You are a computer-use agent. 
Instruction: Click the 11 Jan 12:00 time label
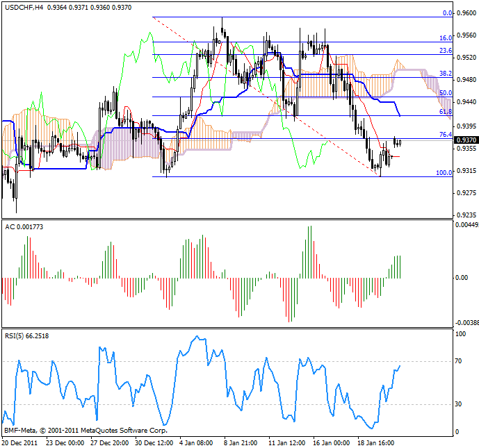coord(285,442)
